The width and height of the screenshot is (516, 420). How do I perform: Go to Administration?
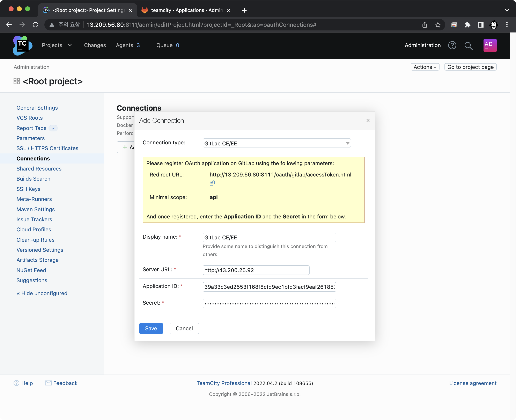[x=423, y=45]
